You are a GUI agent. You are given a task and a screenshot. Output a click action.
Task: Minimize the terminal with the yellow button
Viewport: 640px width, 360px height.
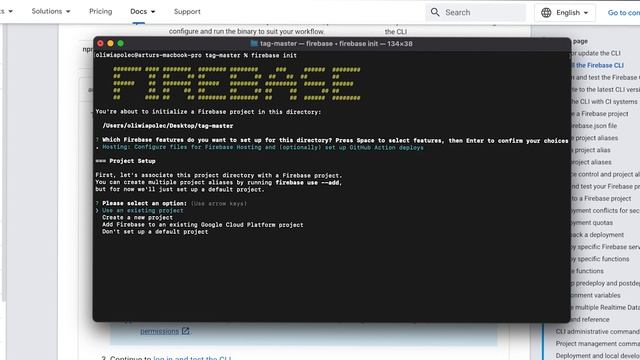pyautogui.click(x=110, y=43)
